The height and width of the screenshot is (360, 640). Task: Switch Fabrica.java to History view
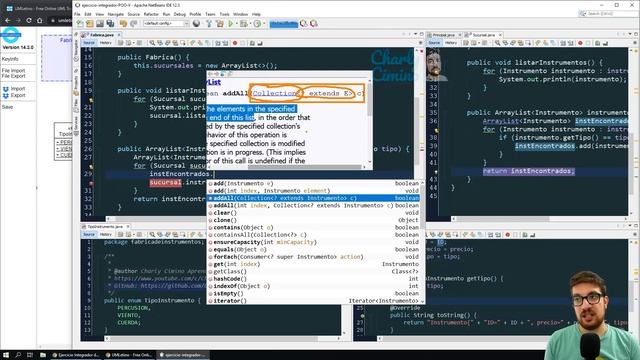106,43
